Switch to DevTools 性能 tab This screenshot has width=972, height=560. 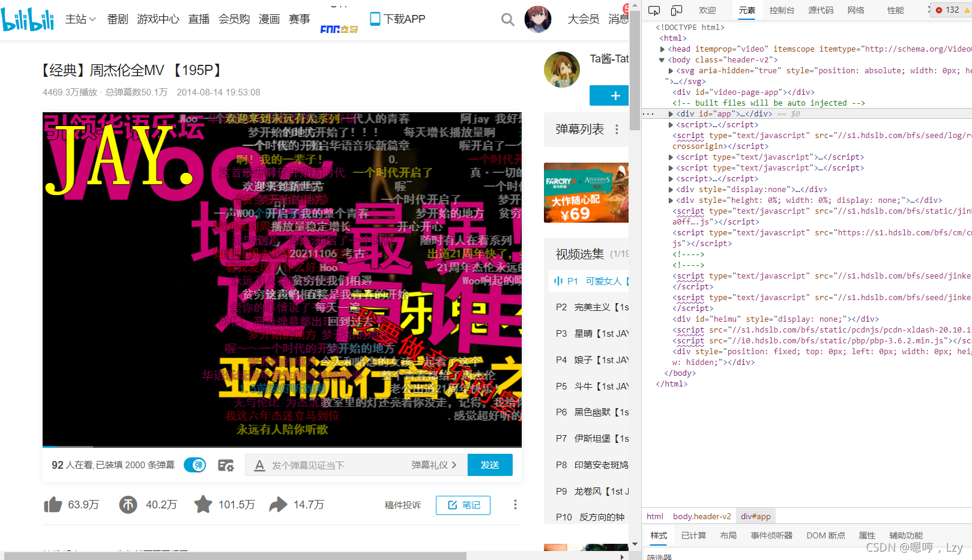(x=895, y=10)
